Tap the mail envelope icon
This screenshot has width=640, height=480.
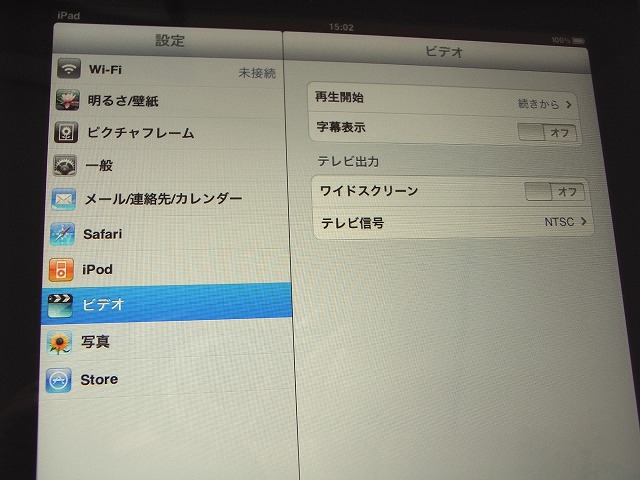pyautogui.click(x=64, y=199)
